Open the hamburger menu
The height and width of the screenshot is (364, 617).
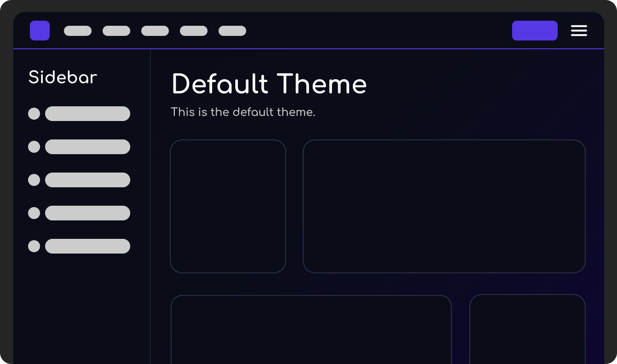pos(579,30)
